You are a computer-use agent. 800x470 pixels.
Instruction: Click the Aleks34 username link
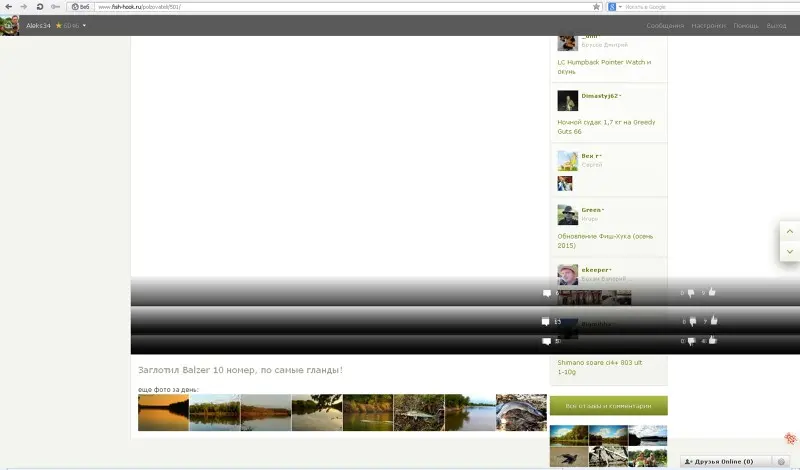point(38,26)
